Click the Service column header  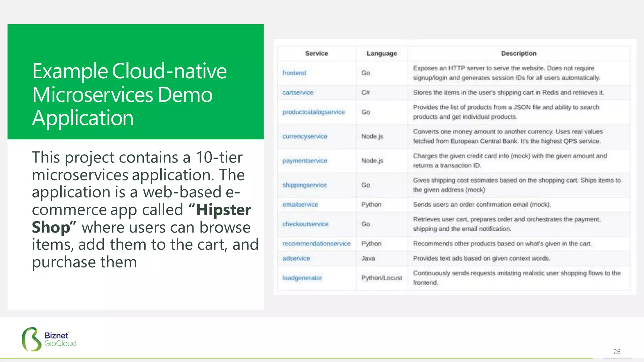point(316,53)
